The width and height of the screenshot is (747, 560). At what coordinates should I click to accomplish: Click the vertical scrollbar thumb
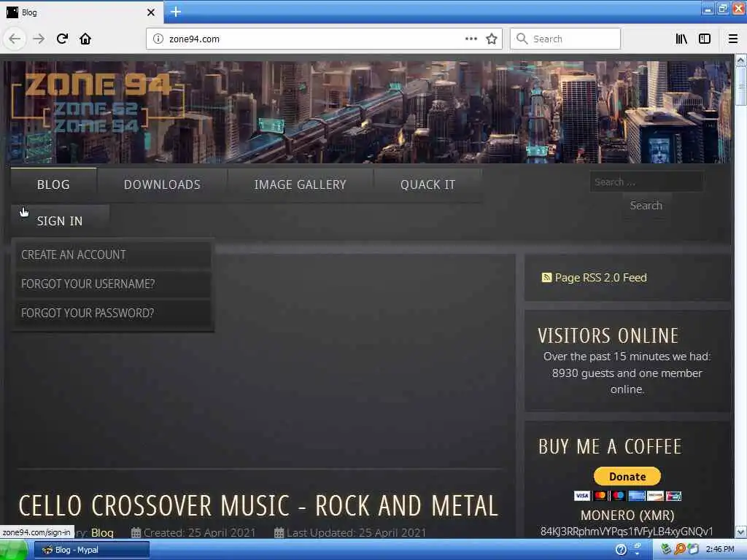click(741, 86)
